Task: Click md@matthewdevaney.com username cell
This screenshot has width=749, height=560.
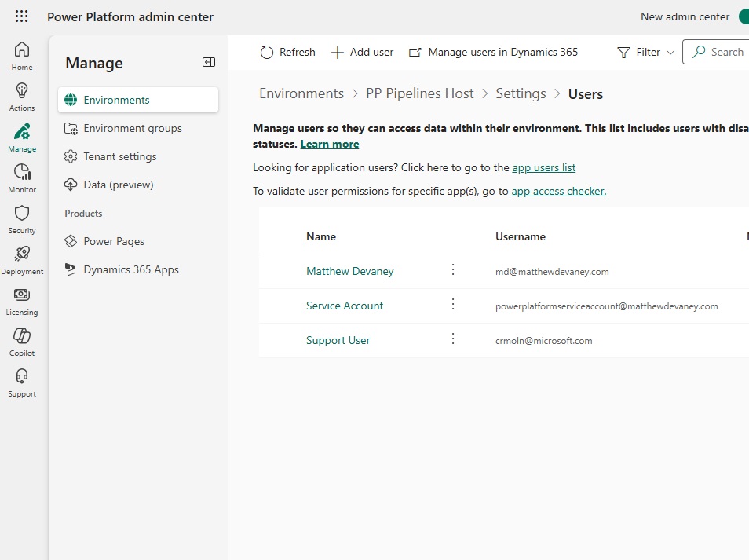Action: (552, 272)
